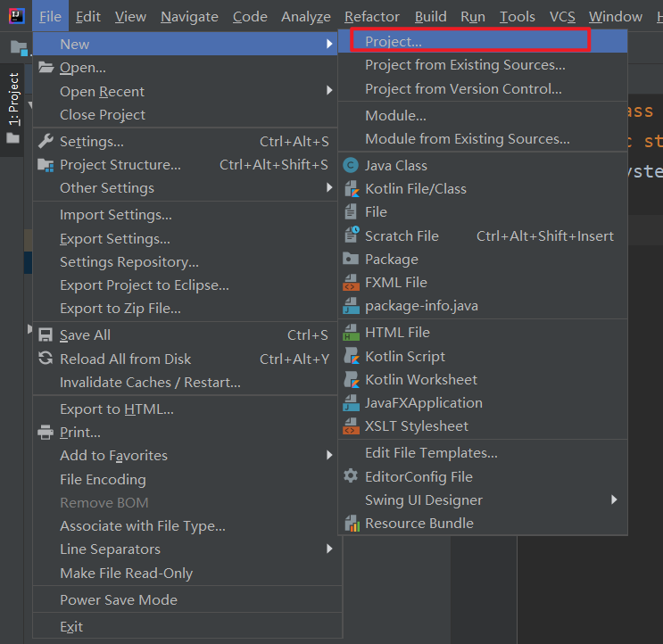This screenshot has width=663, height=644.
Task: Expand the New submenu arrow
Action: point(329,44)
